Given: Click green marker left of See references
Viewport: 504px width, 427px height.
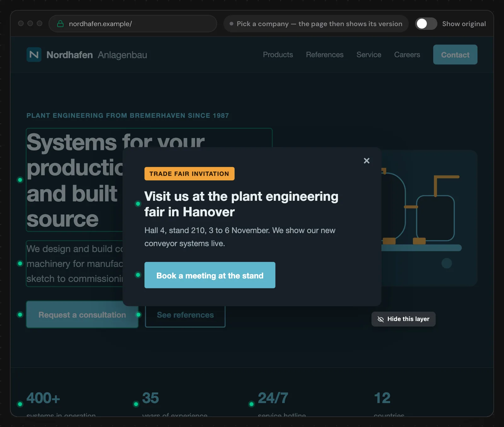Looking at the screenshot, I should (x=138, y=315).
